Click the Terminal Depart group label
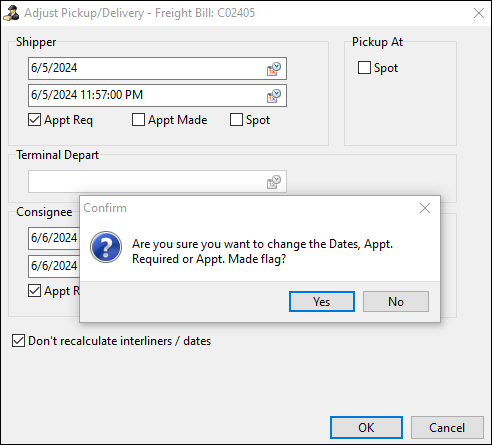The width and height of the screenshot is (492, 445). point(58,155)
